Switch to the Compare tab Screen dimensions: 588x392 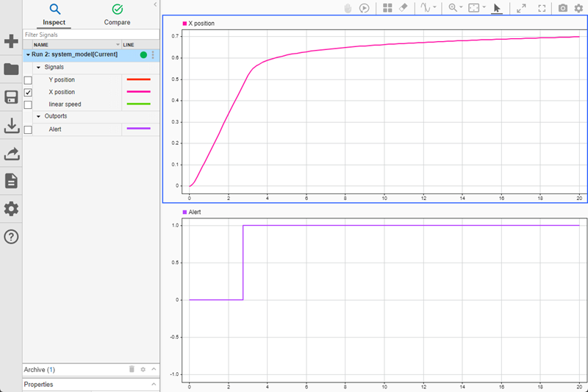coord(117,15)
